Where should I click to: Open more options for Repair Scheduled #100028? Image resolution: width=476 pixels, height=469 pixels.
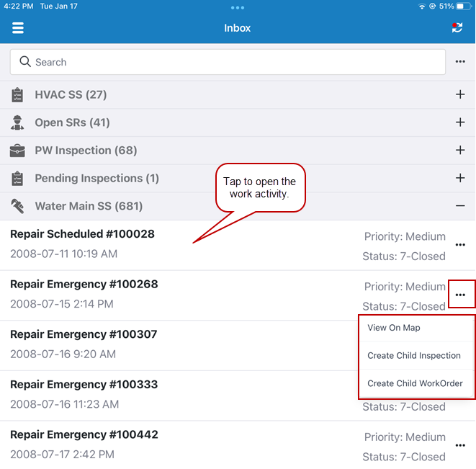[x=460, y=245]
